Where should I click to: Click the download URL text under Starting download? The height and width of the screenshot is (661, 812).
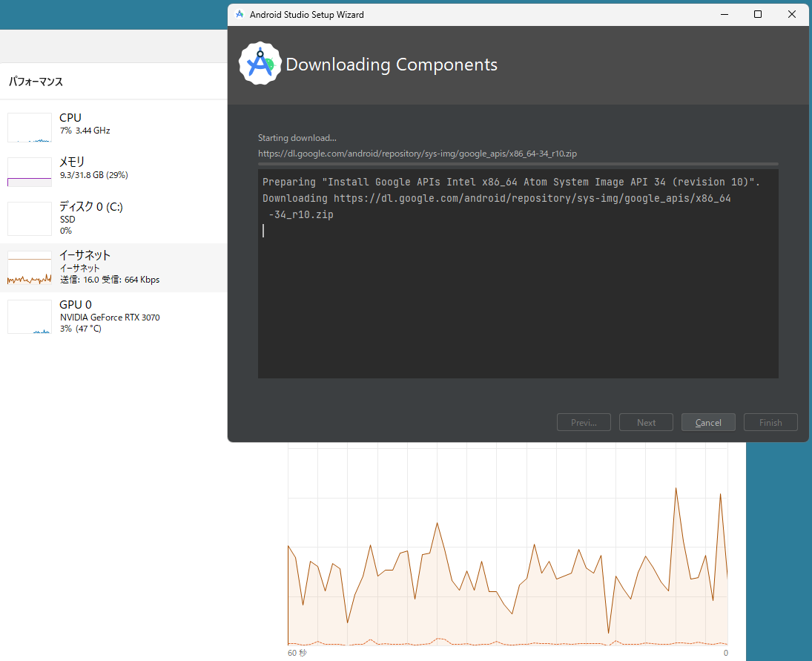417,154
